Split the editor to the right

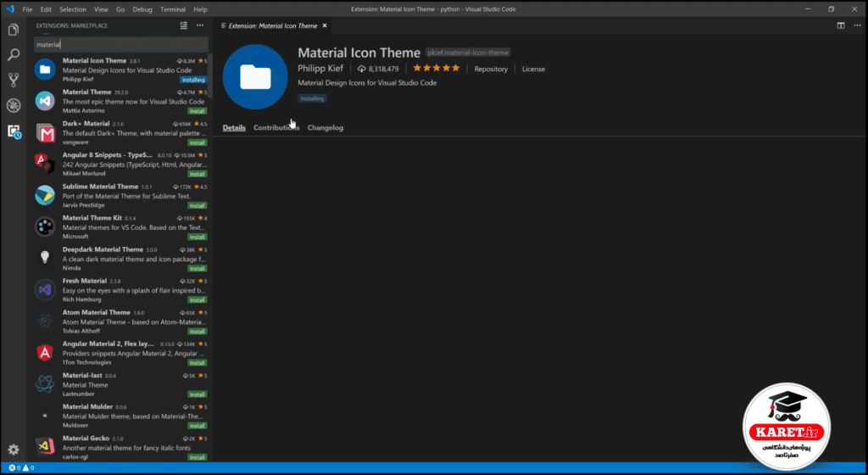(841, 25)
